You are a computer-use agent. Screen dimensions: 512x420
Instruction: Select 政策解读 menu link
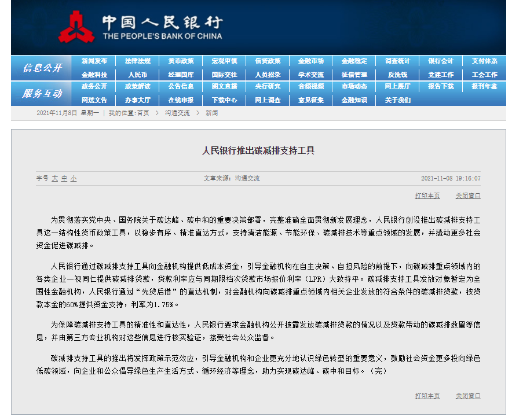[x=138, y=86]
